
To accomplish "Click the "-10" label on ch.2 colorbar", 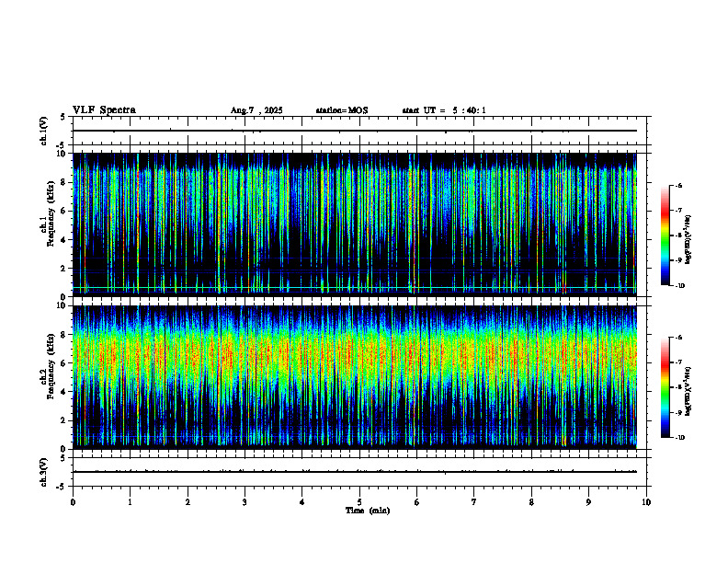I will point(679,438).
